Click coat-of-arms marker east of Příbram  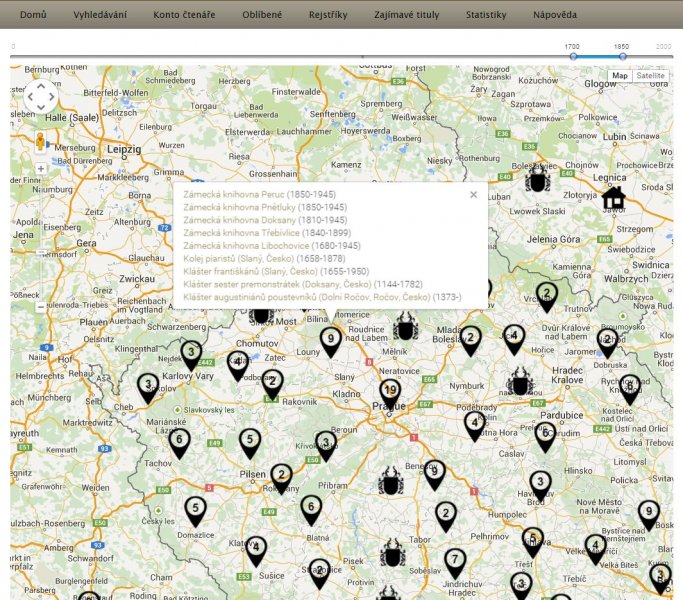point(391,481)
